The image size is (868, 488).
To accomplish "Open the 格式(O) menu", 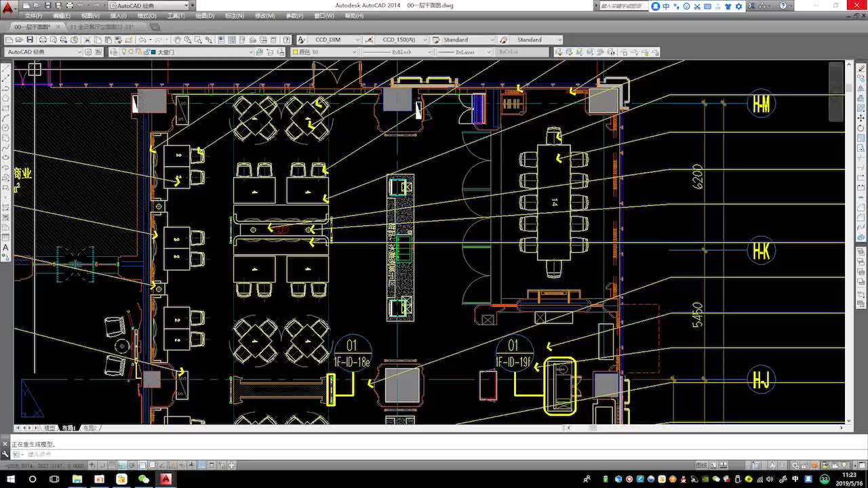I will click(147, 16).
